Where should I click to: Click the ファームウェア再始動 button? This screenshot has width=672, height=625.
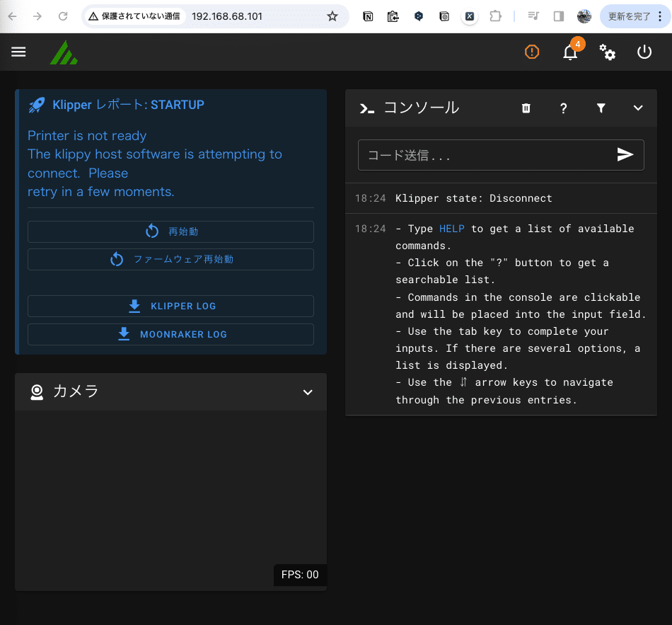pyautogui.click(x=170, y=260)
